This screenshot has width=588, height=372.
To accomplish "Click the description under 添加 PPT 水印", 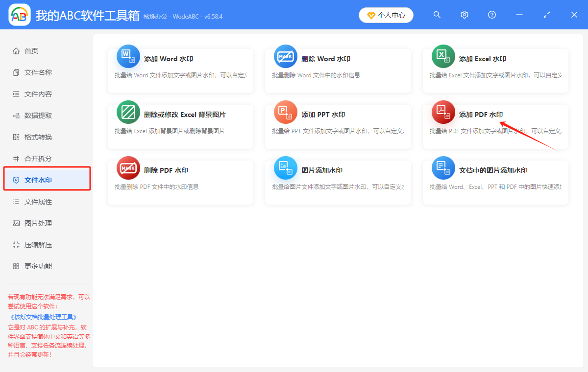I will pyautogui.click(x=339, y=131).
